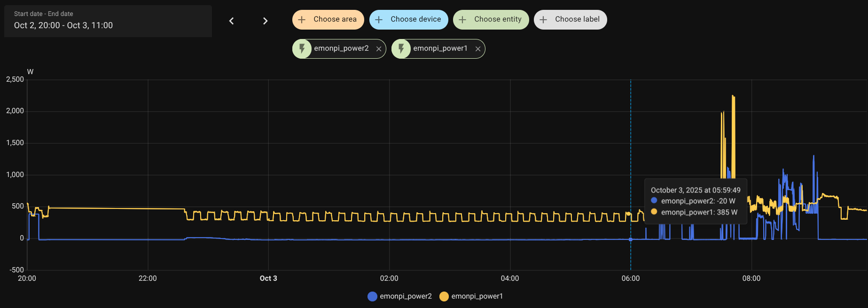Screen dimensions: 868x308
Task: Open the Start date - End date picker
Action: [108, 21]
